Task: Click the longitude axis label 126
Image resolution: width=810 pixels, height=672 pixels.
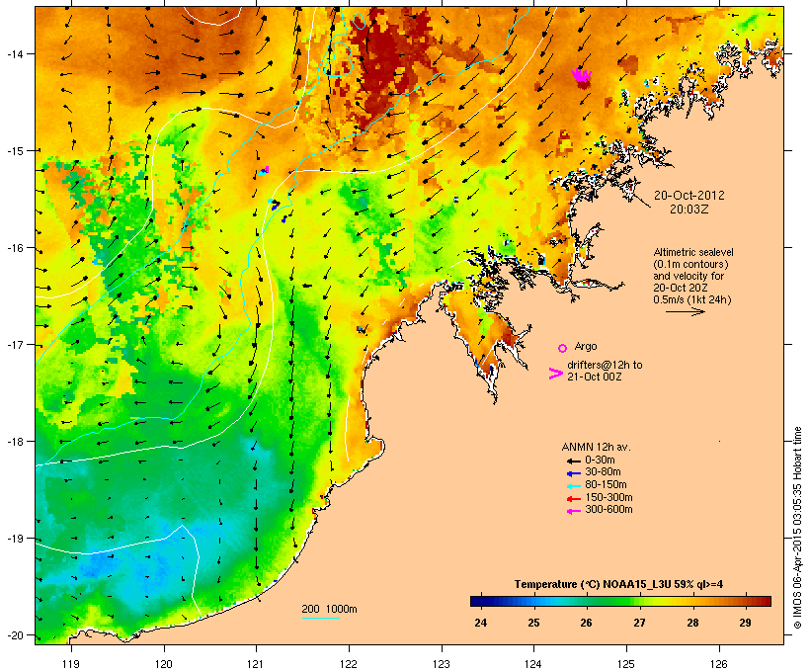Action: click(719, 664)
